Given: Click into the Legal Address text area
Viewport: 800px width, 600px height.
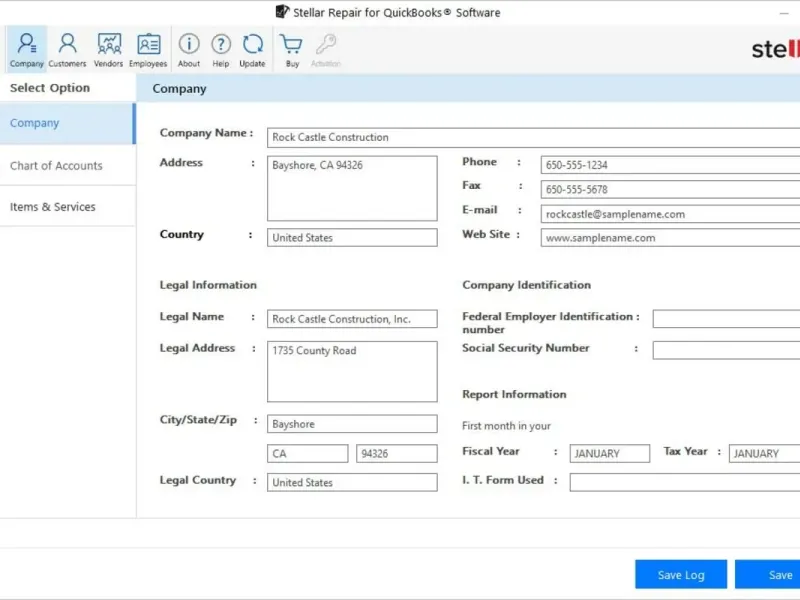Looking at the screenshot, I should click(352, 372).
